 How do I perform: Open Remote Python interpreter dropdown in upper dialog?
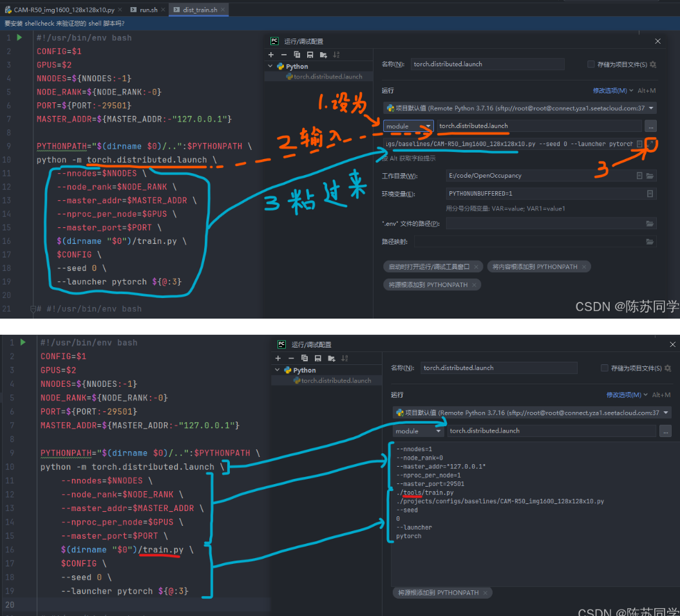coord(520,108)
